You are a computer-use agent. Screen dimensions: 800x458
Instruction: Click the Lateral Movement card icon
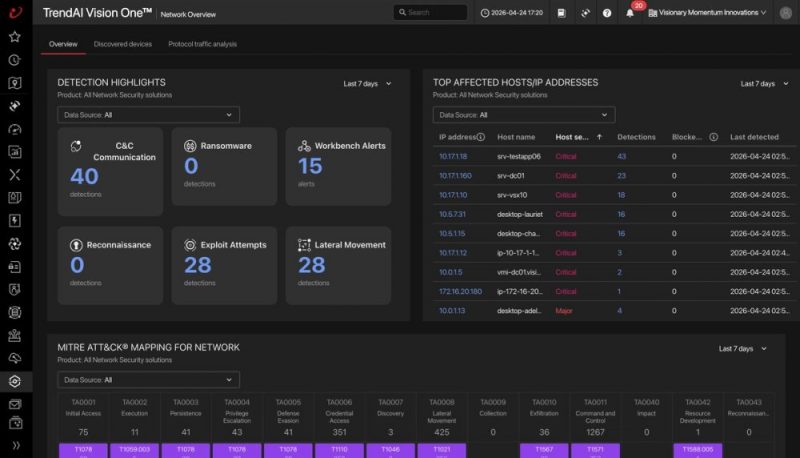pyautogui.click(x=304, y=245)
